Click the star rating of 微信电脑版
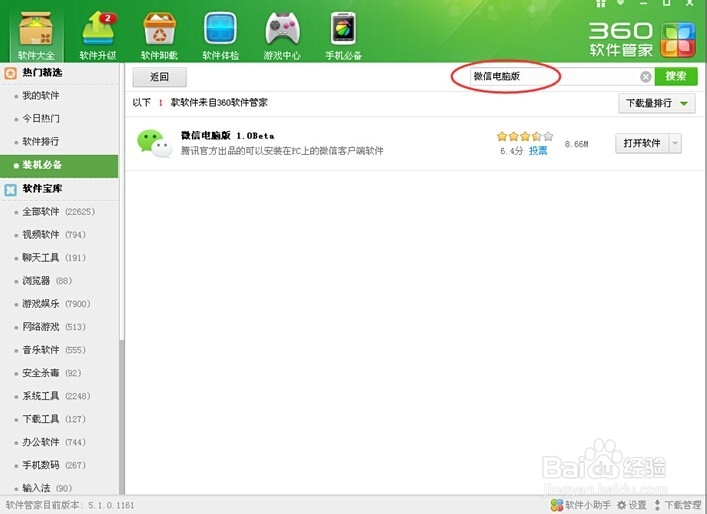 click(x=525, y=136)
